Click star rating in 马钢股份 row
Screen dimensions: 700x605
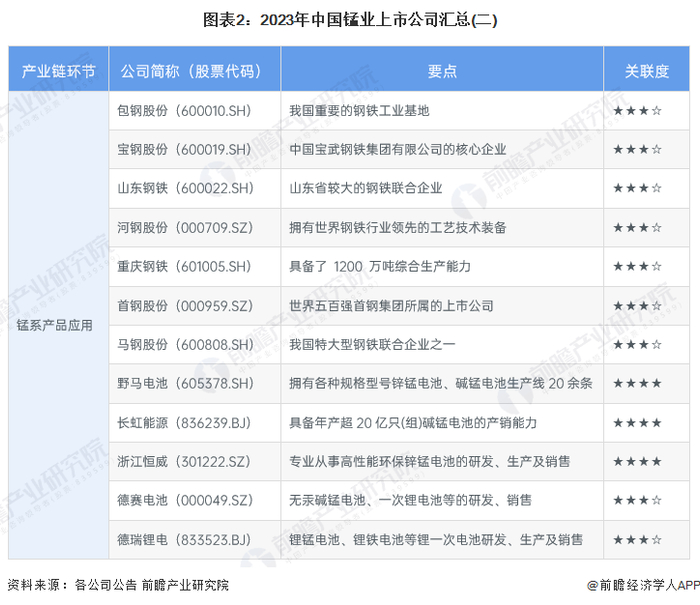[x=637, y=345]
